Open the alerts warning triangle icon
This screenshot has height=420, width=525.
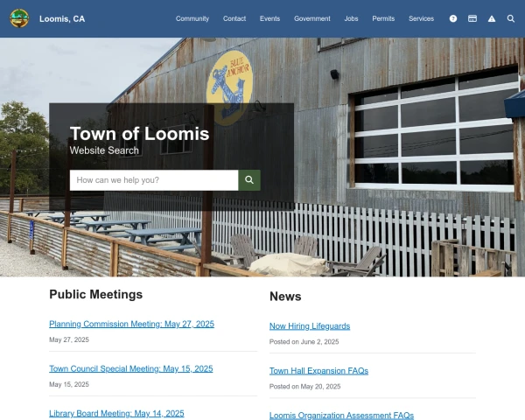(492, 18)
